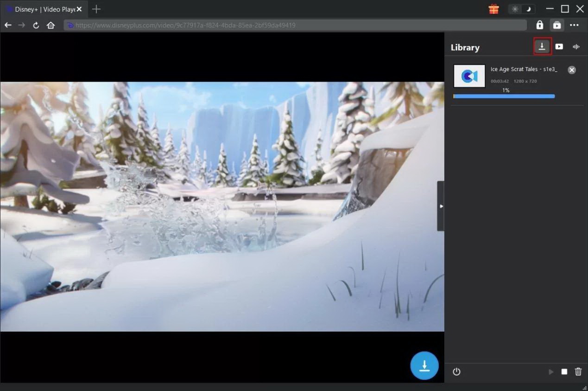Viewport: 588px width, 391px height.
Task: Cancel the Ice Age Scrat Tales download
Action: pos(571,70)
